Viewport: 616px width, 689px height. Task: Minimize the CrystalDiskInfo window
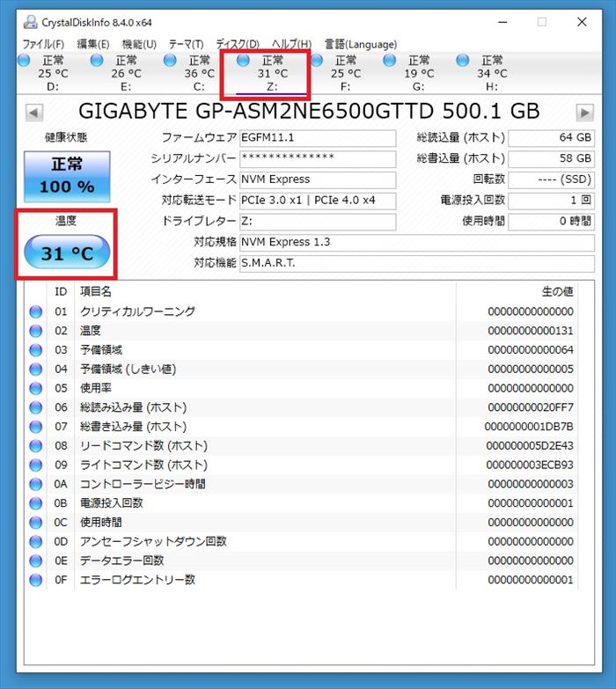502,22
